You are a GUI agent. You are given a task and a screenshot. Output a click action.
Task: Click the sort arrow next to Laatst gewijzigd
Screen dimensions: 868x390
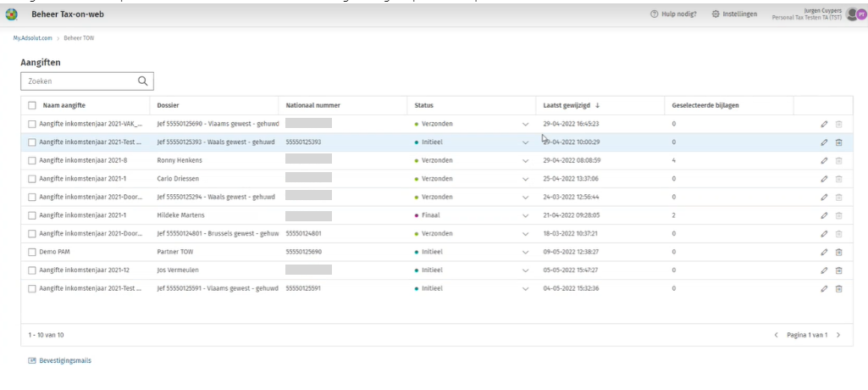597,105
